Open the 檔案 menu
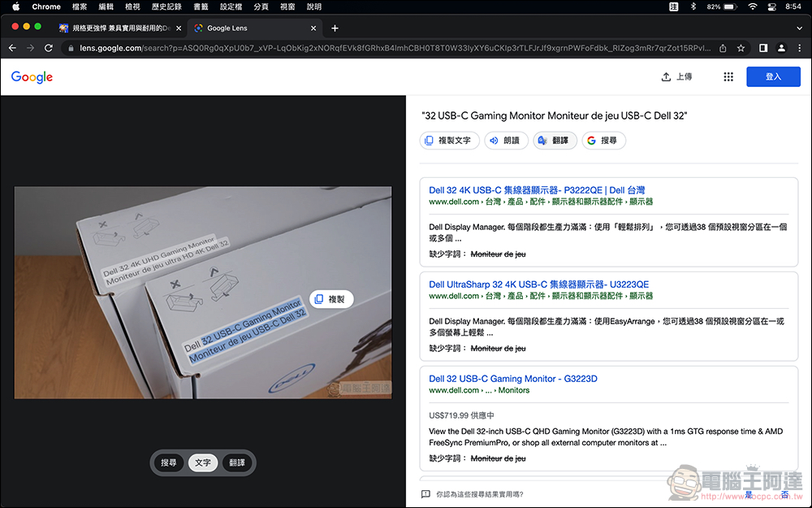 (x=80, y=7)
